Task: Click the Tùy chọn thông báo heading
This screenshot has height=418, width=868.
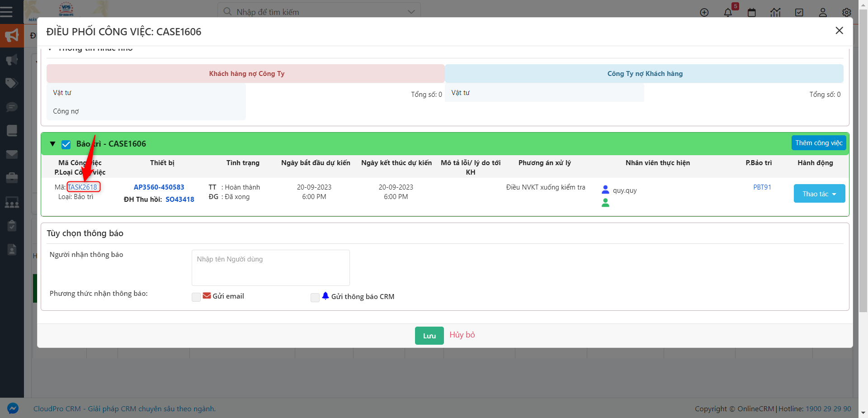Action: pos(85,233)
